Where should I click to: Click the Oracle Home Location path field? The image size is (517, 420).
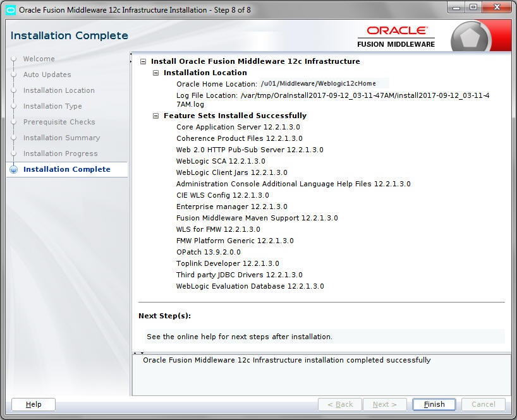pyautogui.click(x=324, y=83)
